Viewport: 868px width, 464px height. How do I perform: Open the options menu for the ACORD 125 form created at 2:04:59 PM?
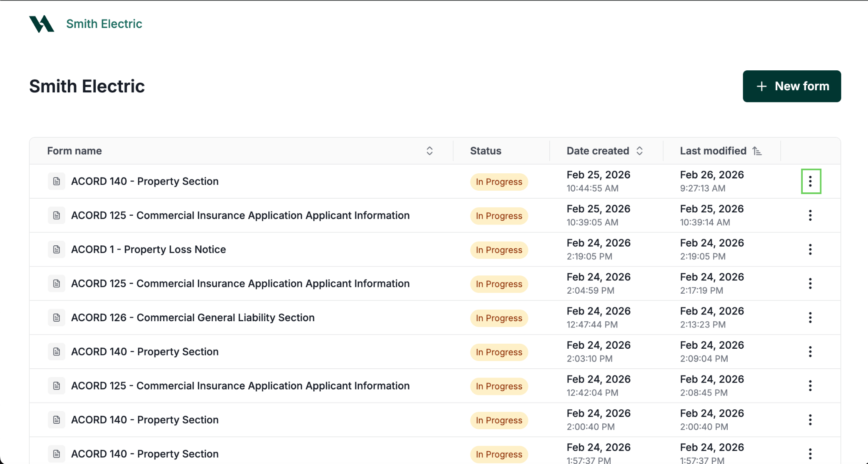coord(810,283)
